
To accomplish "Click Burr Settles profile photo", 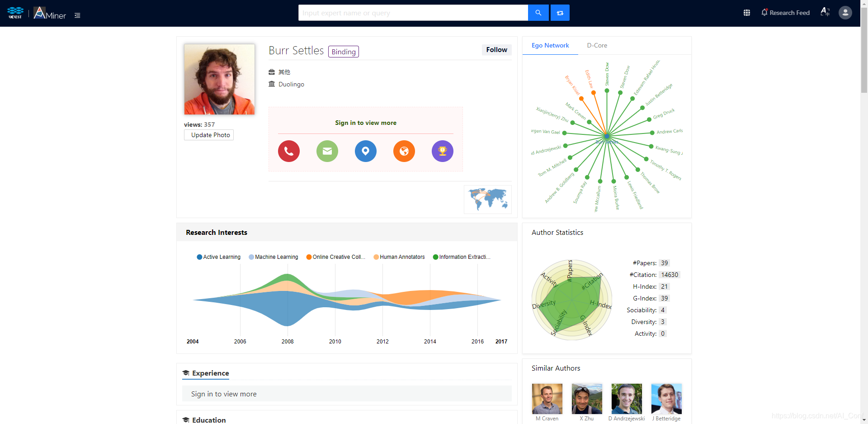I will [x=219, y=79].
